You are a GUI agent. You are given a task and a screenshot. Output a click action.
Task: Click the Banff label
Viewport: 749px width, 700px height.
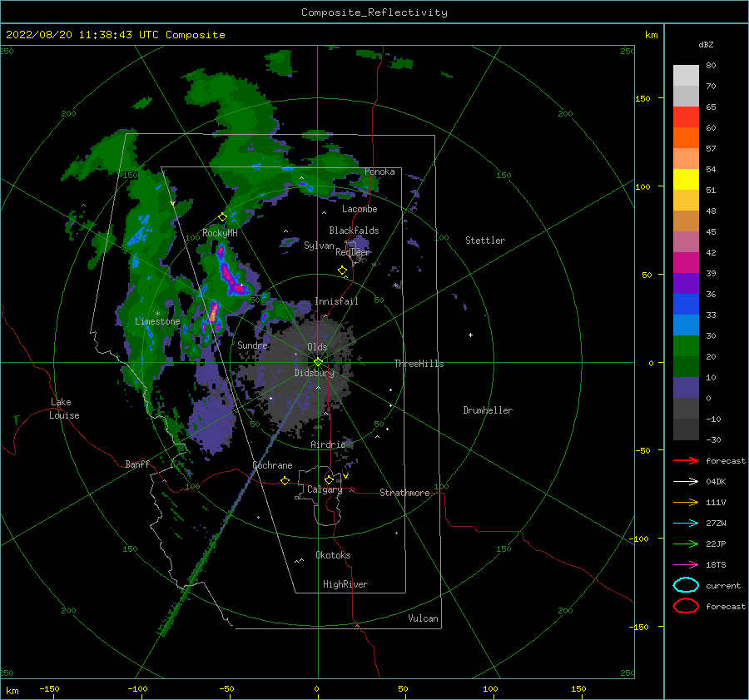point(137,464)
